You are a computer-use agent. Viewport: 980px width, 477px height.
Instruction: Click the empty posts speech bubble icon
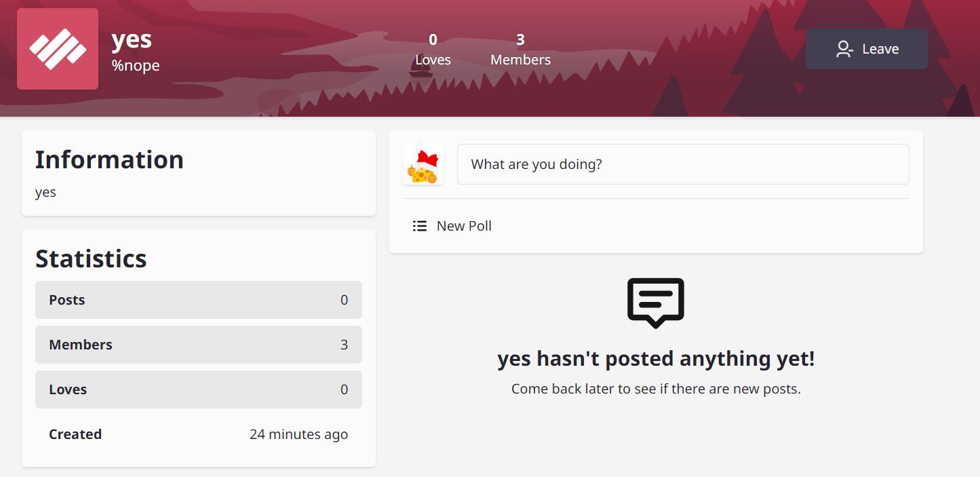[x=656, y=303]
